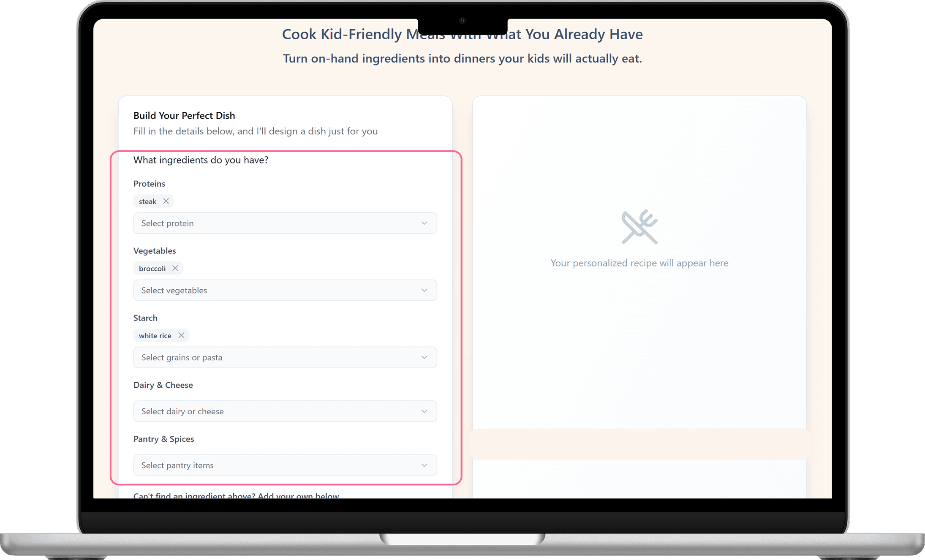Click the white rice tag label
This screenshot has height=560, width=925.
coord(155,336)
